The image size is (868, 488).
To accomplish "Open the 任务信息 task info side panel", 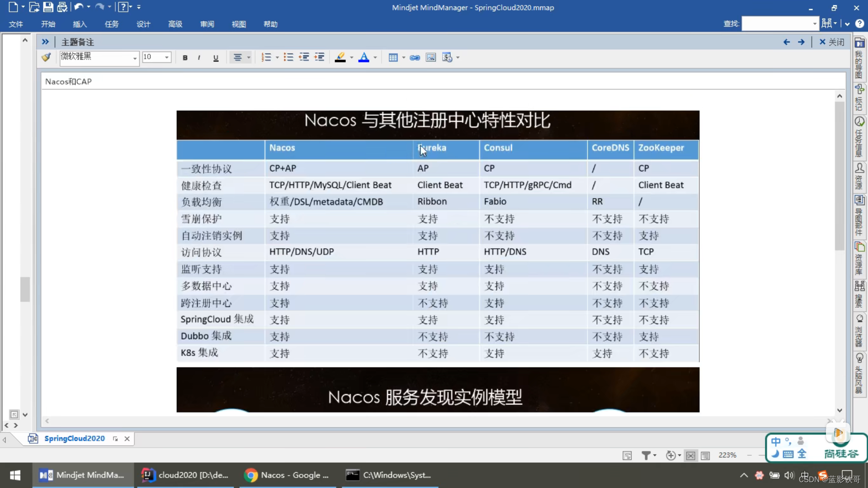I will (859, 137).
